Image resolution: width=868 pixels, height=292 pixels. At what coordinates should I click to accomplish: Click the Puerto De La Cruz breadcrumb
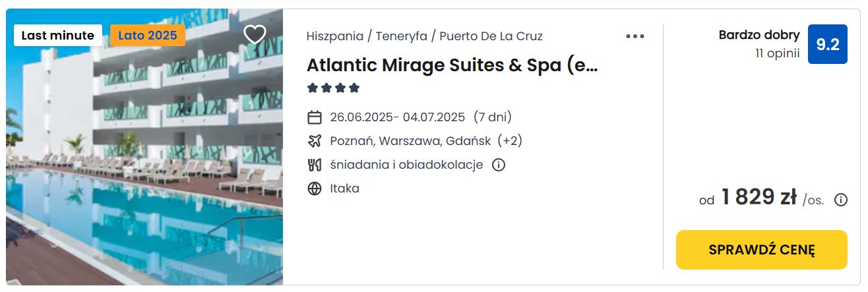pyautogui.click(x=491, y=36)
